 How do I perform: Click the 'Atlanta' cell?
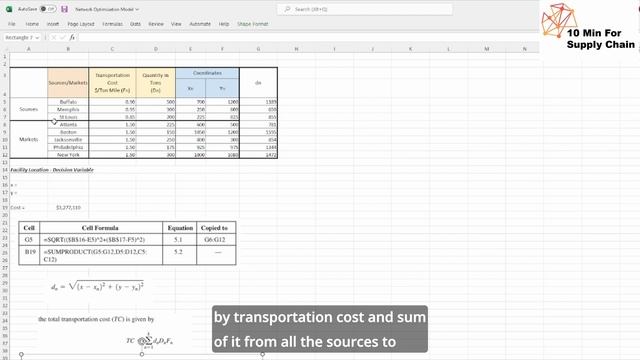(68, 124)
